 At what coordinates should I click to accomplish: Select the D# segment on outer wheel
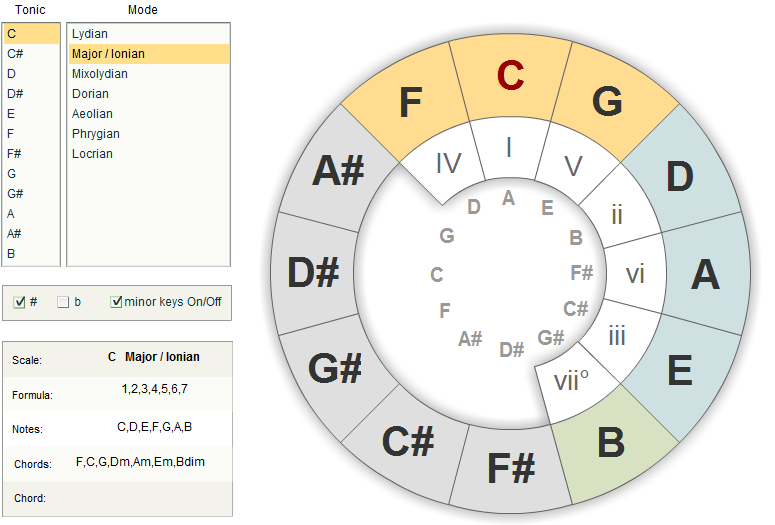(x=313, y=273)
